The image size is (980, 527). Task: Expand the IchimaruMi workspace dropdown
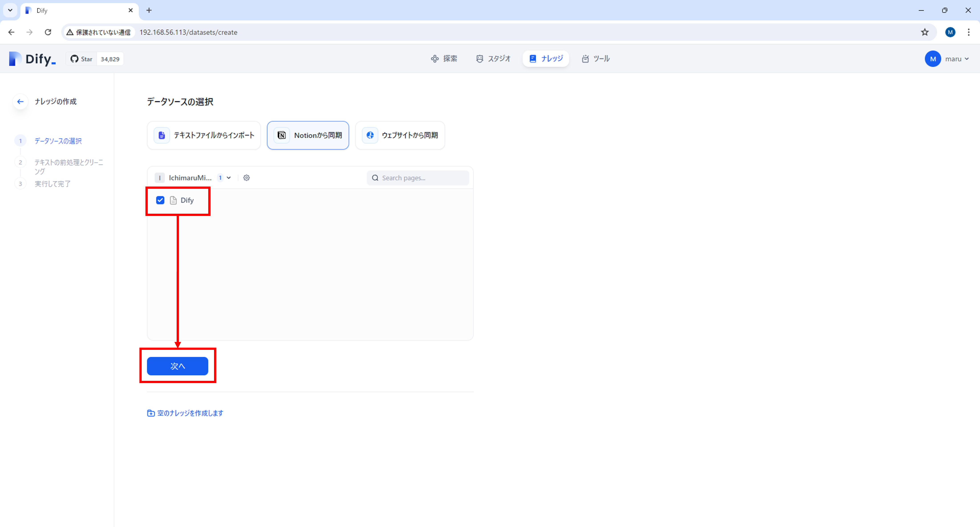(x=229, y=178)
